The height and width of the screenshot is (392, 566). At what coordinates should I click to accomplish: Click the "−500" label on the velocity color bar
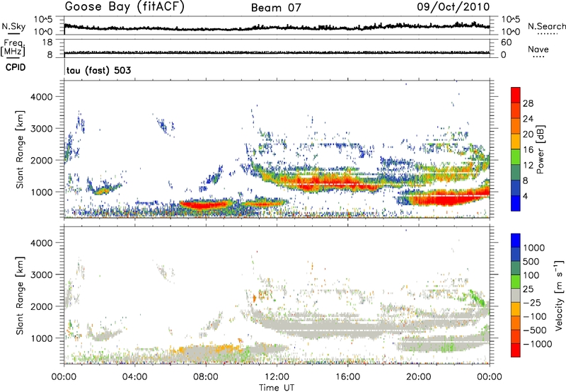click(535, 330)
